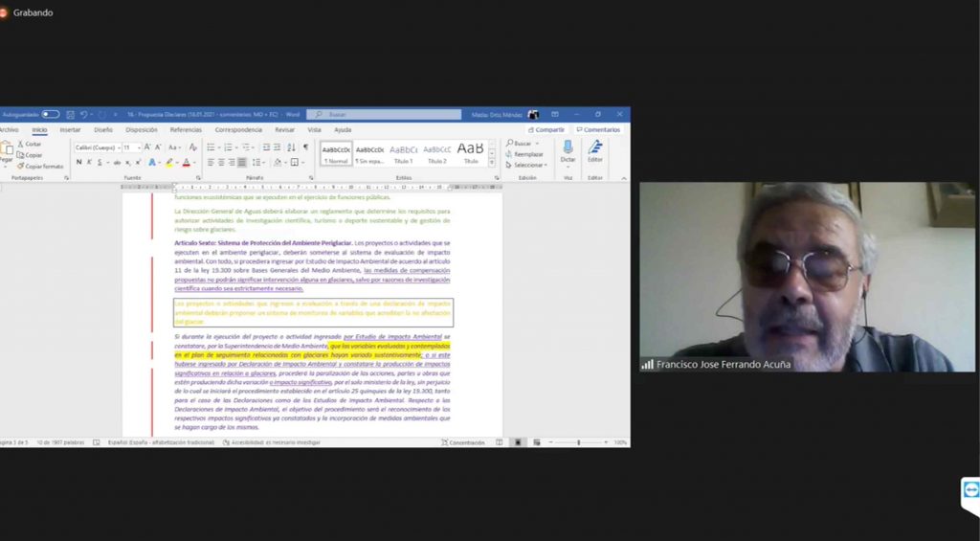Click the shading paint bucket icon
The width and height of the screenshot is (980, 541).
coord(278,163)
